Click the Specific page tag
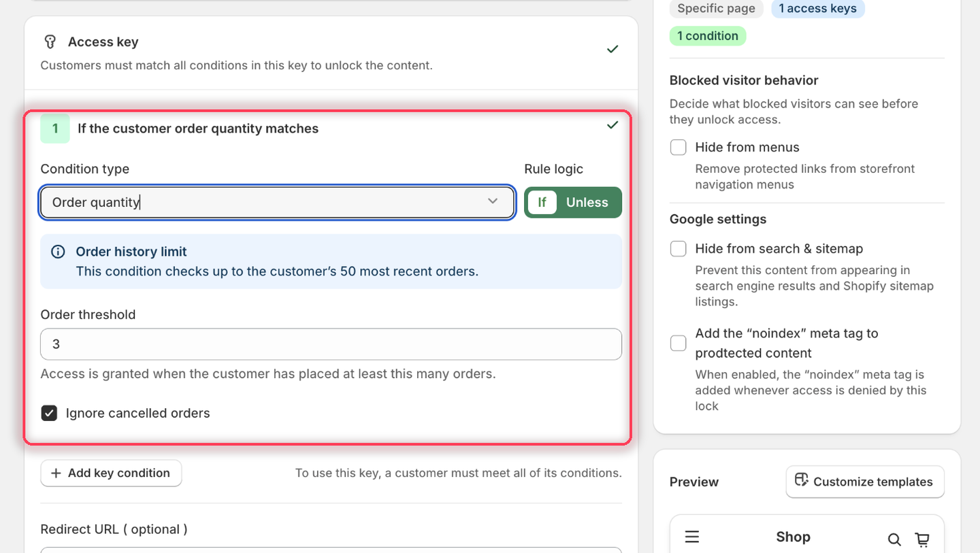 coord(716,8)
